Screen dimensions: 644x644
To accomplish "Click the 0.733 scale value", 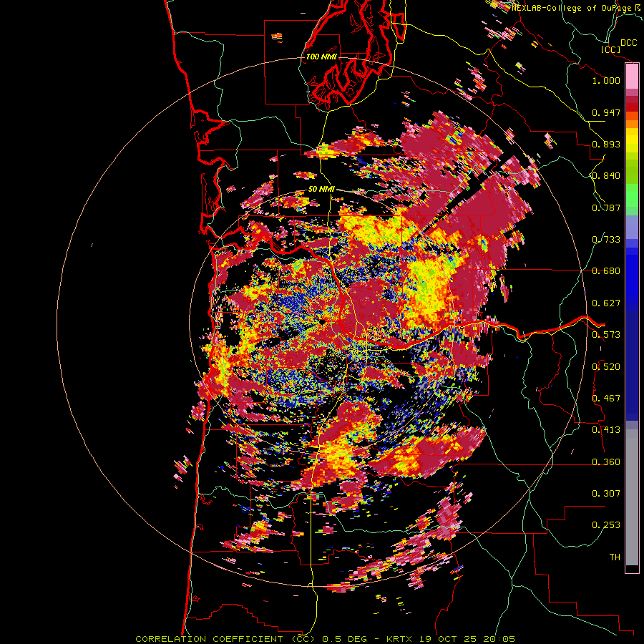I will (606, 240).
